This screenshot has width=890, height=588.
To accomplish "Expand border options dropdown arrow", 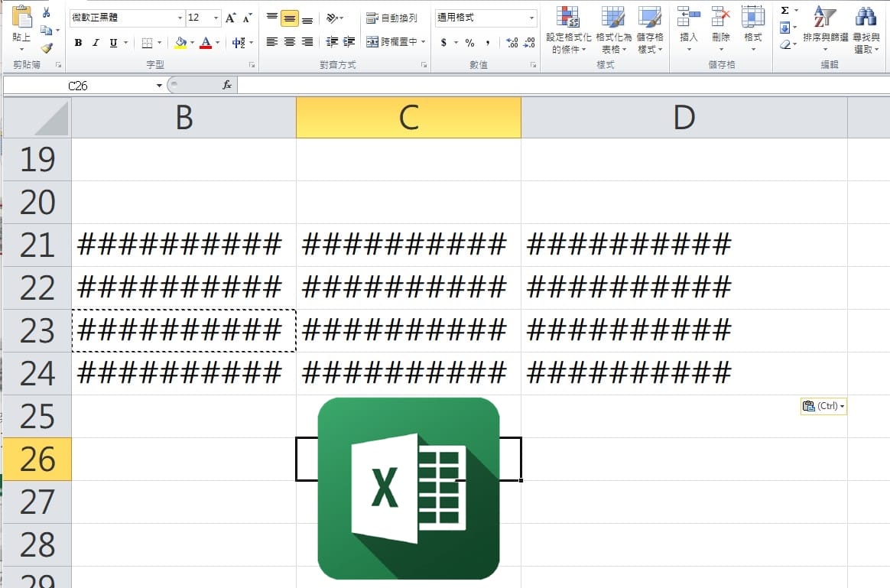I will pyautogui.click(x=160, y=43).
